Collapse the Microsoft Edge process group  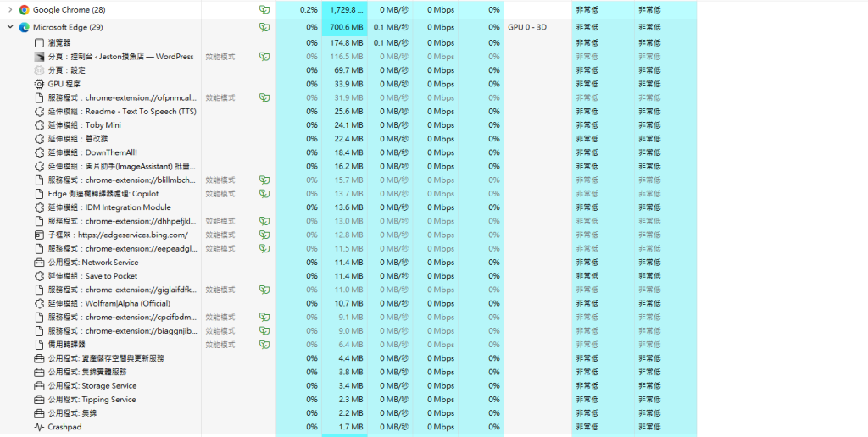10,27
